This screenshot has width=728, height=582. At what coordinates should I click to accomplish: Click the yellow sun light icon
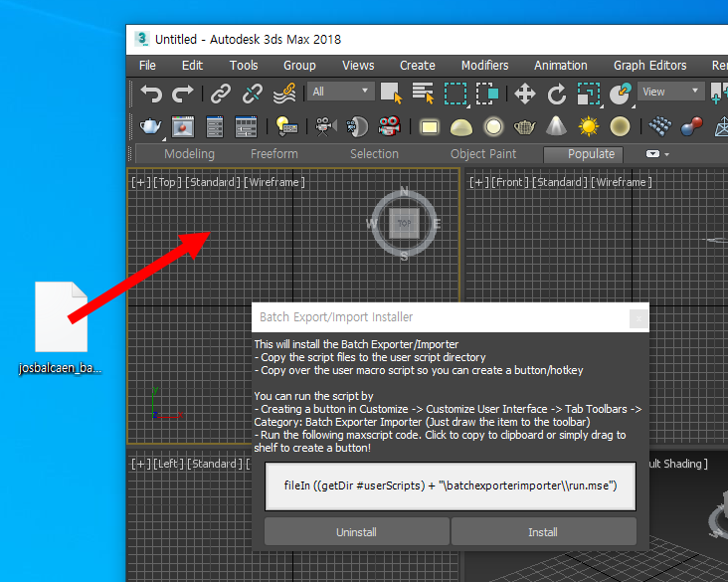coord(588,126)
